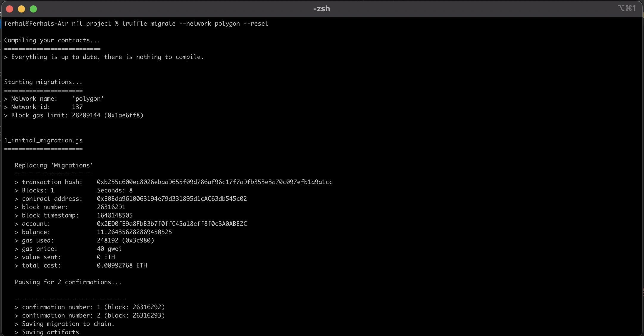Click the transaction hash value

[215, 182]
